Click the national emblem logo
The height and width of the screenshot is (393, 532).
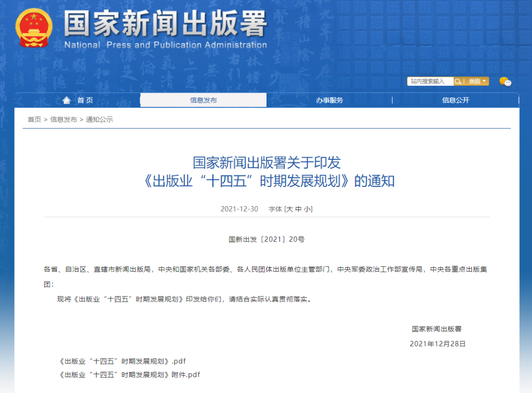click(x=33, y=28)
